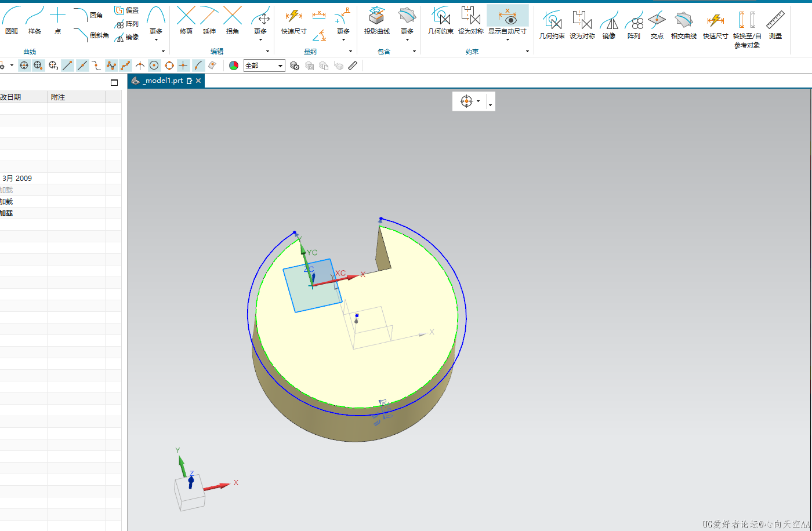Click 几何约束 in the 约束 group
The image size is (812, 531).
pyautogui.click(x=441, y=21)
